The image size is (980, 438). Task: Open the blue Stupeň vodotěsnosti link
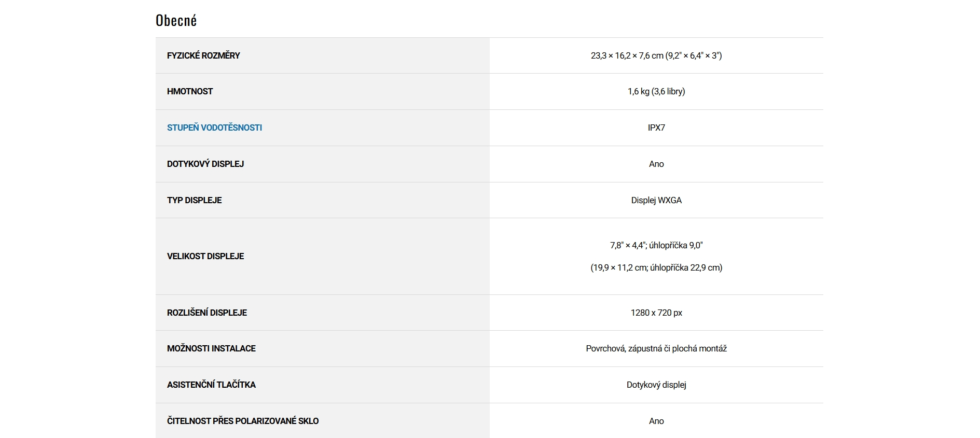point(214,128)
